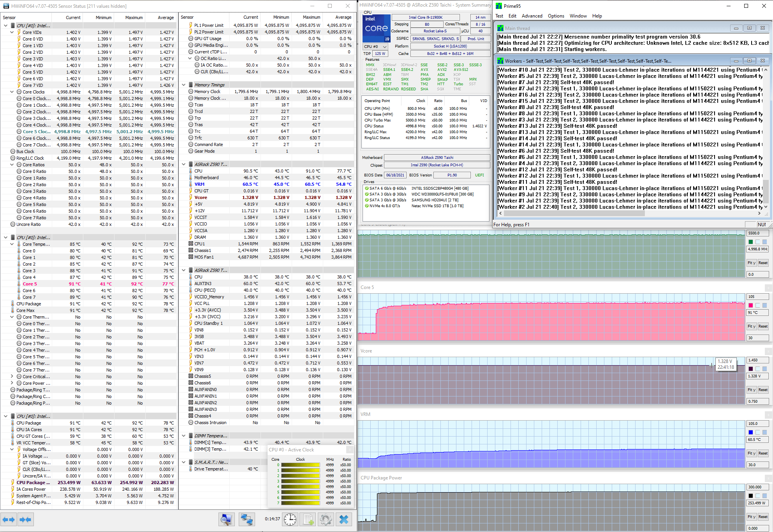
Task: Collapse the Core VIDs tree group
Action: coord(12,32)
